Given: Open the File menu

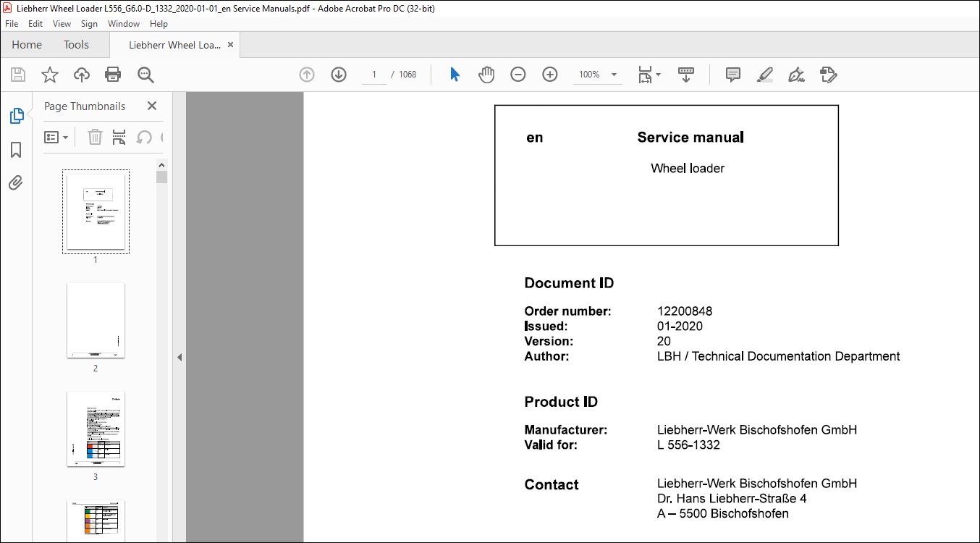Looking at the screenshot, I should 12,24.
